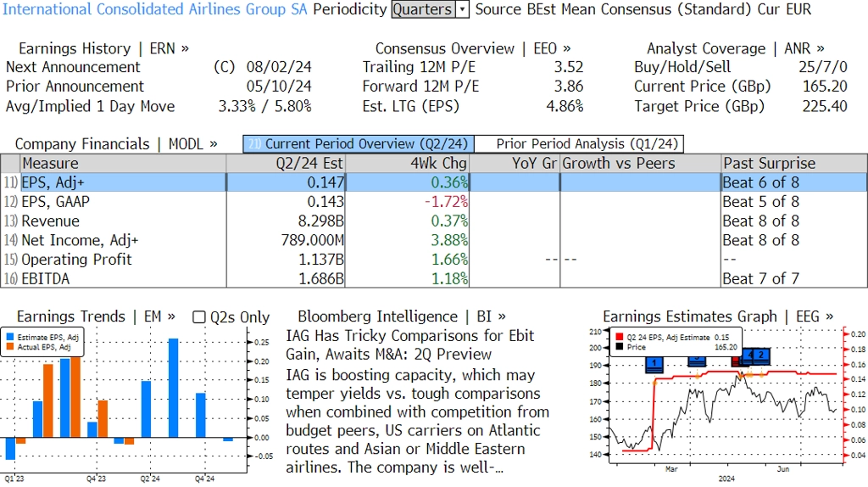Click event marker 4 on estimates graph
Image resolution: width=868 pixels, height=487 pixels.
(750, 355)
